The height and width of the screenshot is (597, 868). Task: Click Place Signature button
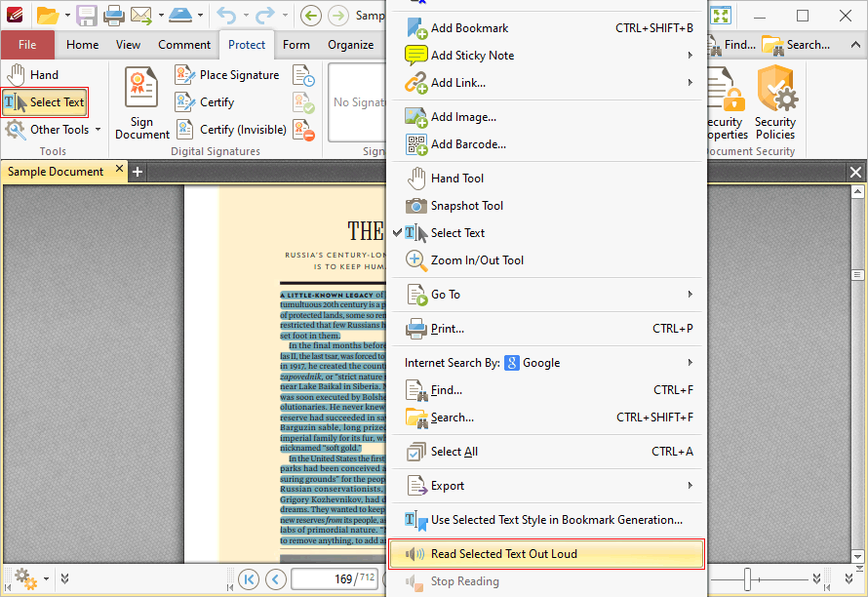228,75
